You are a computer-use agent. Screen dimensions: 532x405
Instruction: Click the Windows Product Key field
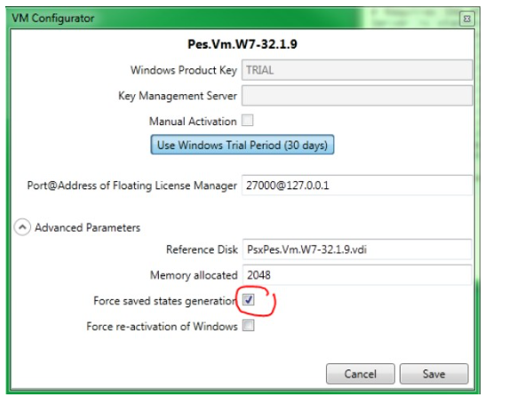pos(357,70)
